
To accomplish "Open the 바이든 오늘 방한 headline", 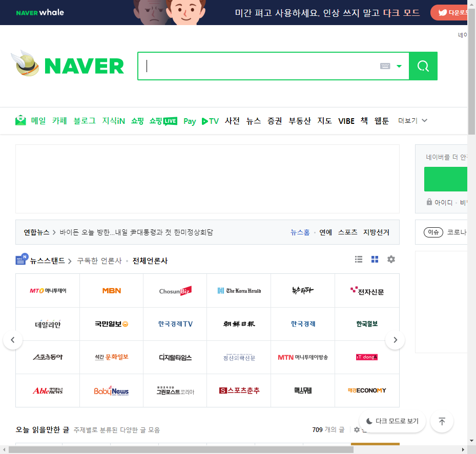I will coord(136,232).
